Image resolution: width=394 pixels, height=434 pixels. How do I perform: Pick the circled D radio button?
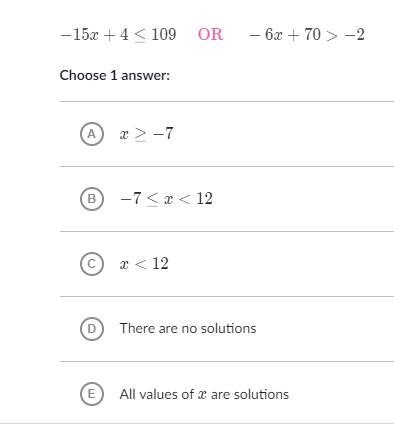[92, 329]
